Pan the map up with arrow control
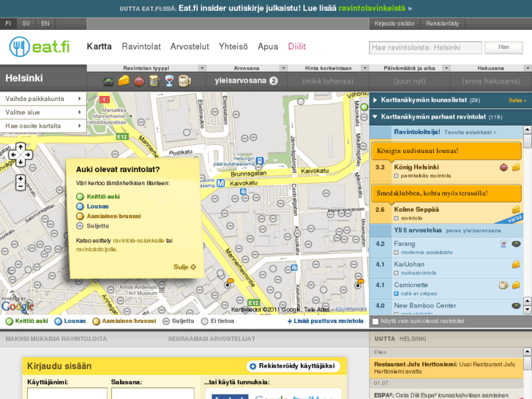 [20, 147]
